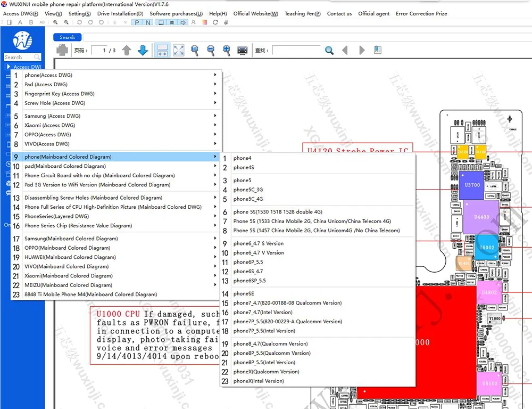532x409 pixels.
Task: Click the page number input field
Action: (100, 50)
